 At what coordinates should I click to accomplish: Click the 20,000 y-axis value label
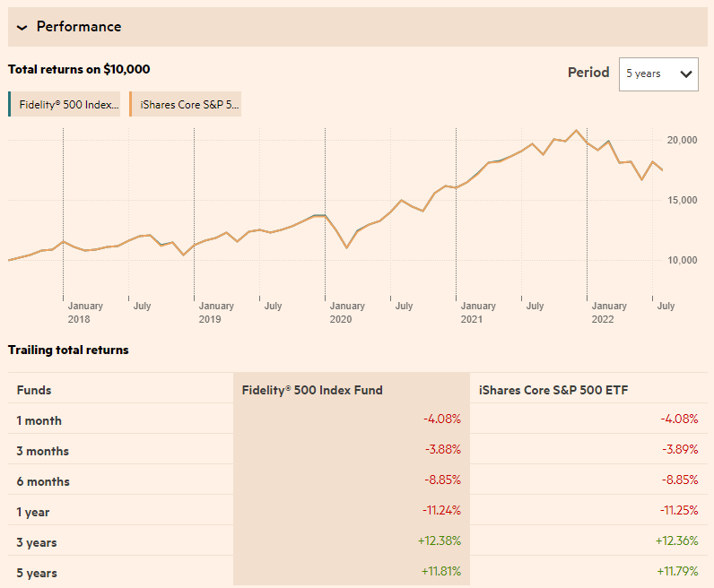(683, 140)
